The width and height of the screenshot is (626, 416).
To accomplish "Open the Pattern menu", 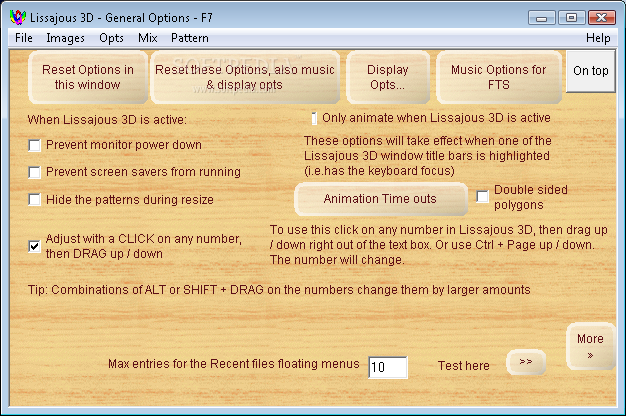I will click(190, 38).
